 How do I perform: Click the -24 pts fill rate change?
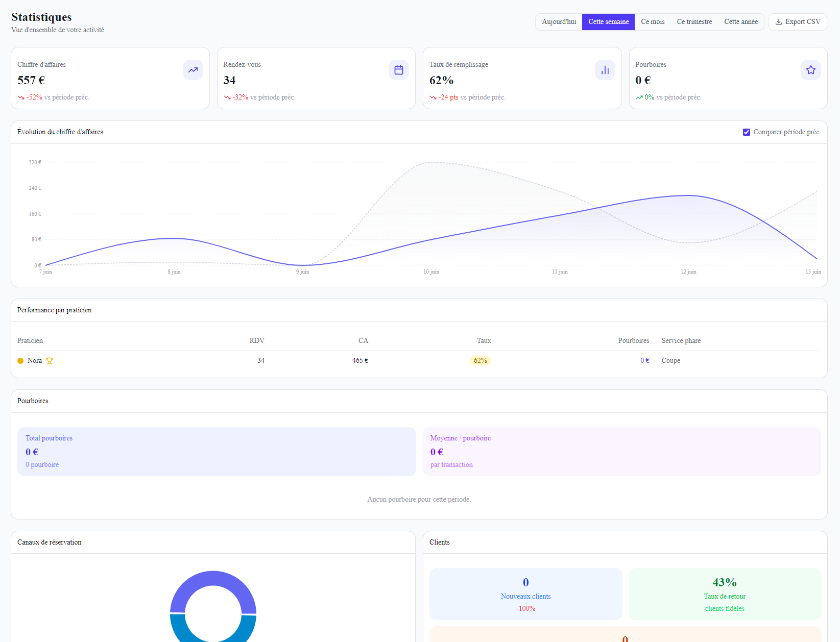tap(448, 97)
